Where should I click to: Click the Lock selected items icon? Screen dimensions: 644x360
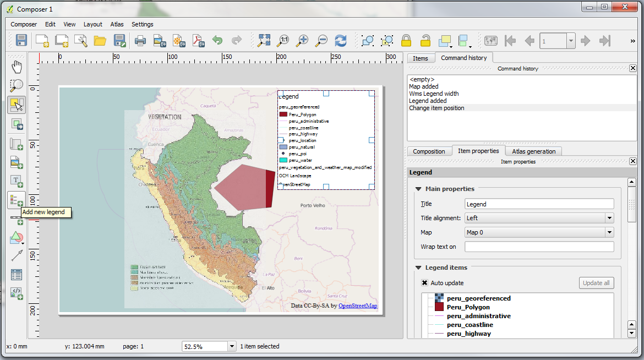point(406,40)
